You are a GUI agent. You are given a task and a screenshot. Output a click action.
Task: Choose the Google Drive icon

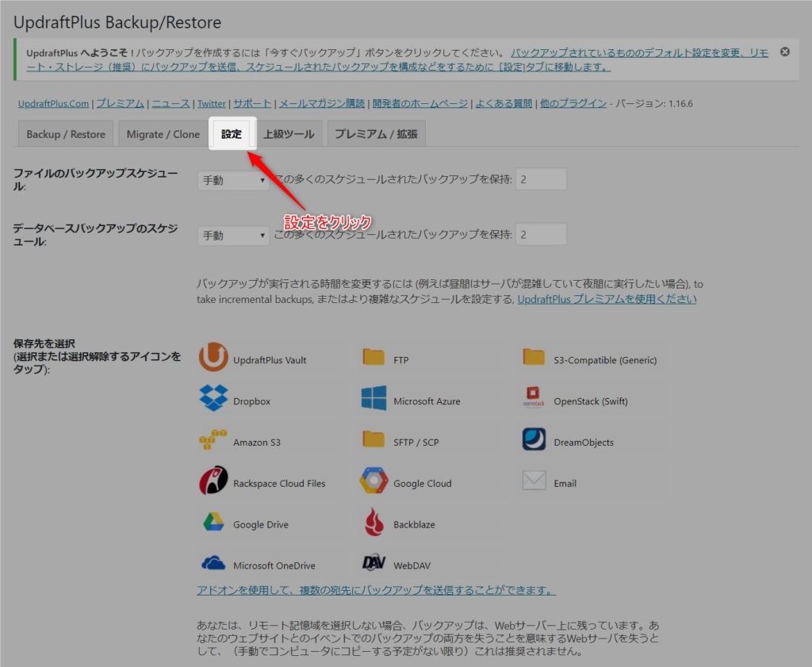point(213,523)
